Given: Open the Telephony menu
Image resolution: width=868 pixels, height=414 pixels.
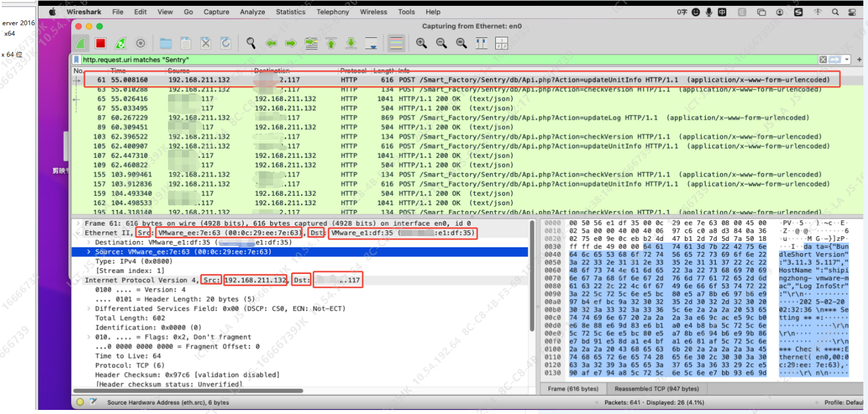Looking at the screenshot, I should point(332,12).
